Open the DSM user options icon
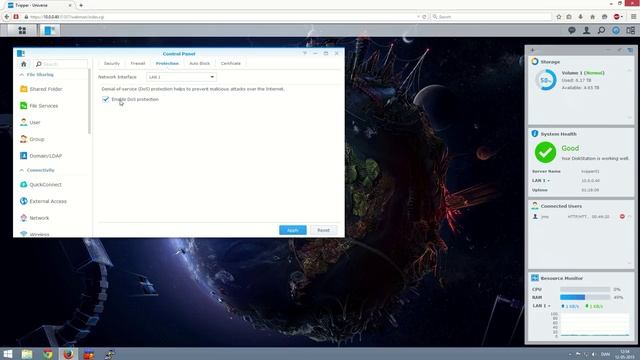 click(x=587, y=30)
